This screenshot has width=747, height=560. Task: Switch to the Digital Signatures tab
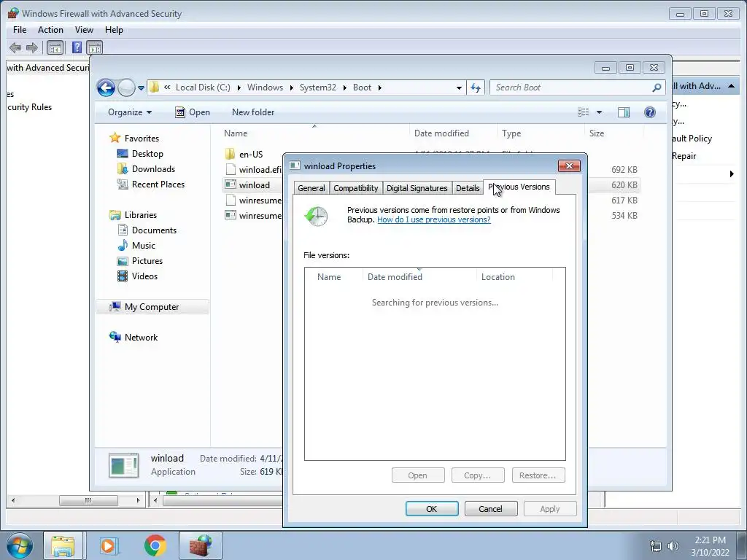click(417, 188)
